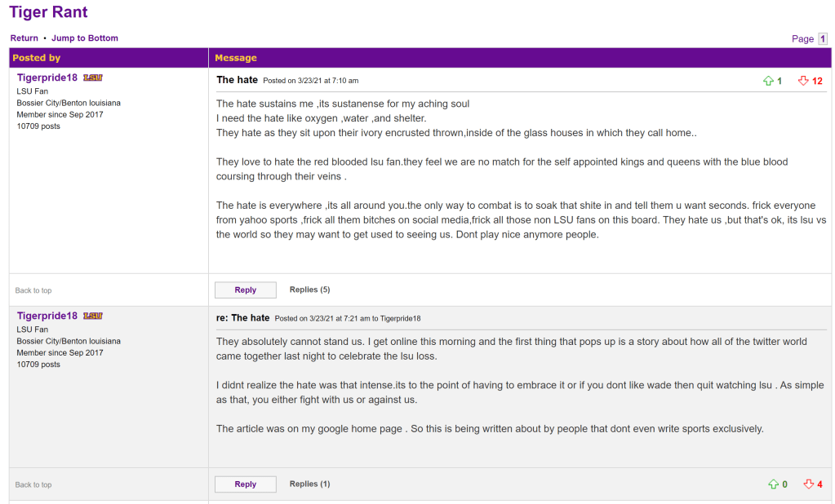This screenshot has height=504, width=835.
Task: Click Back to top under first post
Action: [33, 290]
